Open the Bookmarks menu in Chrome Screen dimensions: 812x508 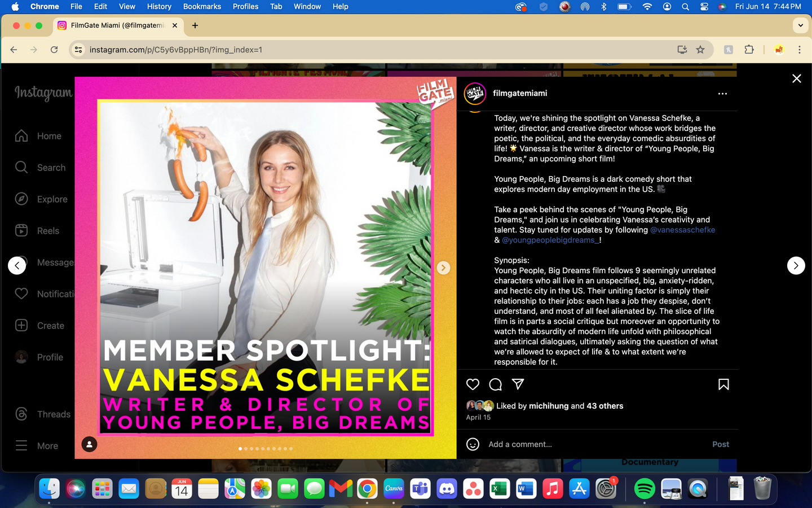coord(202,6)
